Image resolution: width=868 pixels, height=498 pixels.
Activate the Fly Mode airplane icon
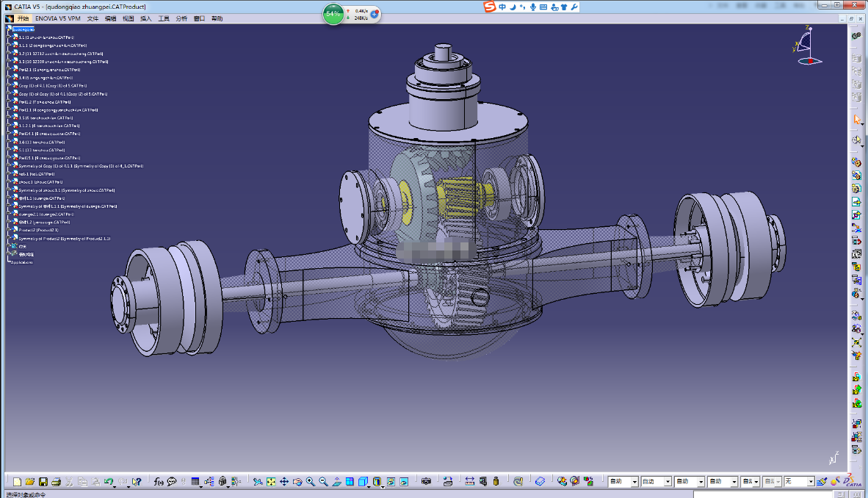pyautogui.click(x=258, y=481)
